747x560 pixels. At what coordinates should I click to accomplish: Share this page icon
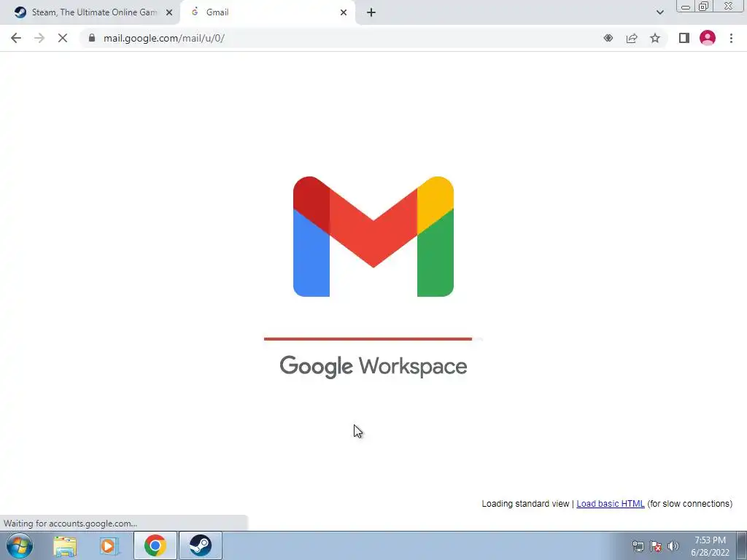point(632,38)
